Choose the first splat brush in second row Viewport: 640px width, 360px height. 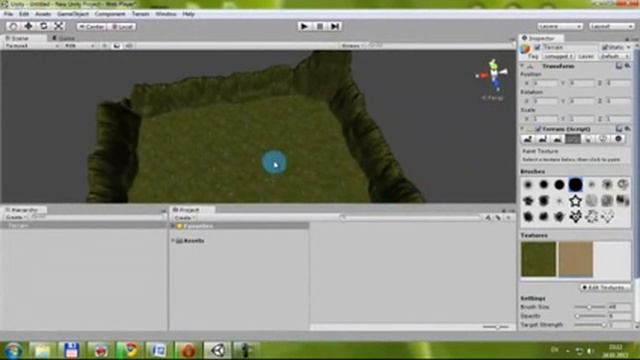pyautogui.click(x=528, y=201)
